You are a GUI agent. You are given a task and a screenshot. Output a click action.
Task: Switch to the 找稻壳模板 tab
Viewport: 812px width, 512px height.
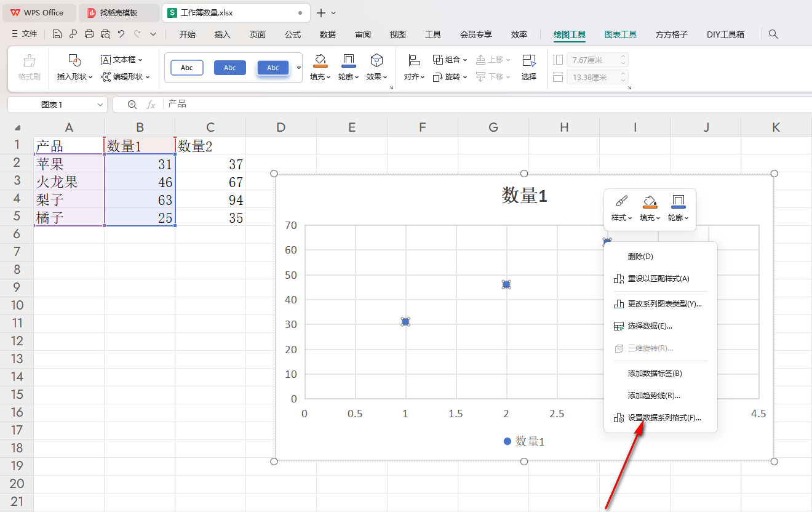119,13
